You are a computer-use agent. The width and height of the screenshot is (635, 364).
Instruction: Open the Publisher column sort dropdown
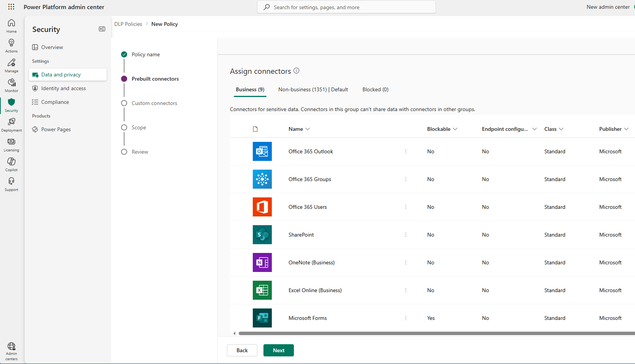pyautogui.click(x=627, y=129)
